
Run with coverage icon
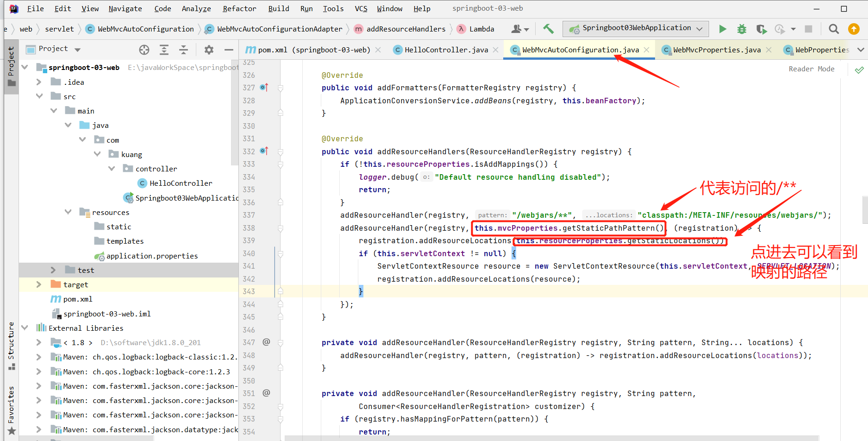pos(761,29)
